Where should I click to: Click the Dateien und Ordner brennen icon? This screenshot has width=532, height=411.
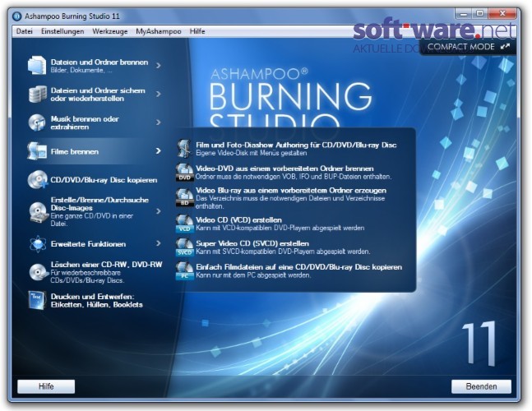click(x=37, y=65)
